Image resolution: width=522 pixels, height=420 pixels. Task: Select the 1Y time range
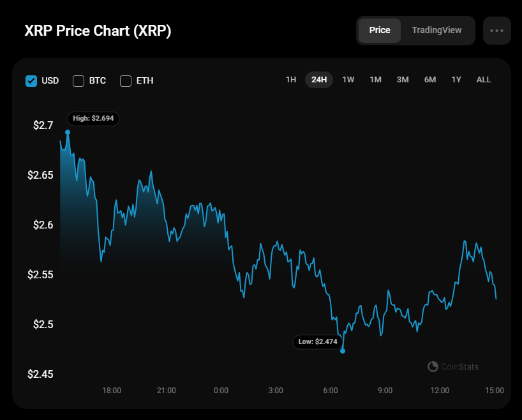pos(456,80)
